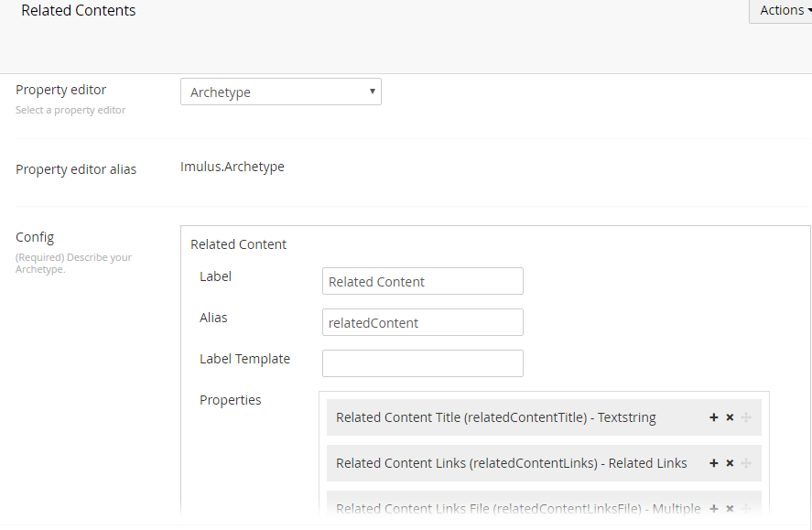Click the Property editor alias label
This screenshot has height=530, width=812.
coord(76,169)
